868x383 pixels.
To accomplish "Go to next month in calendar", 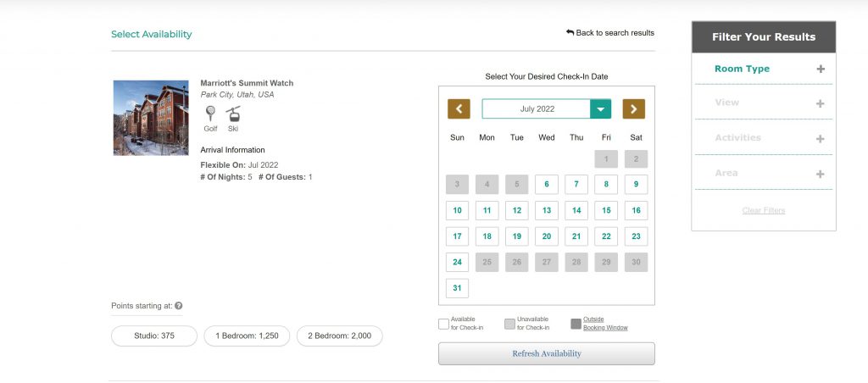I will pyautogui.click(x=633, y=108).
